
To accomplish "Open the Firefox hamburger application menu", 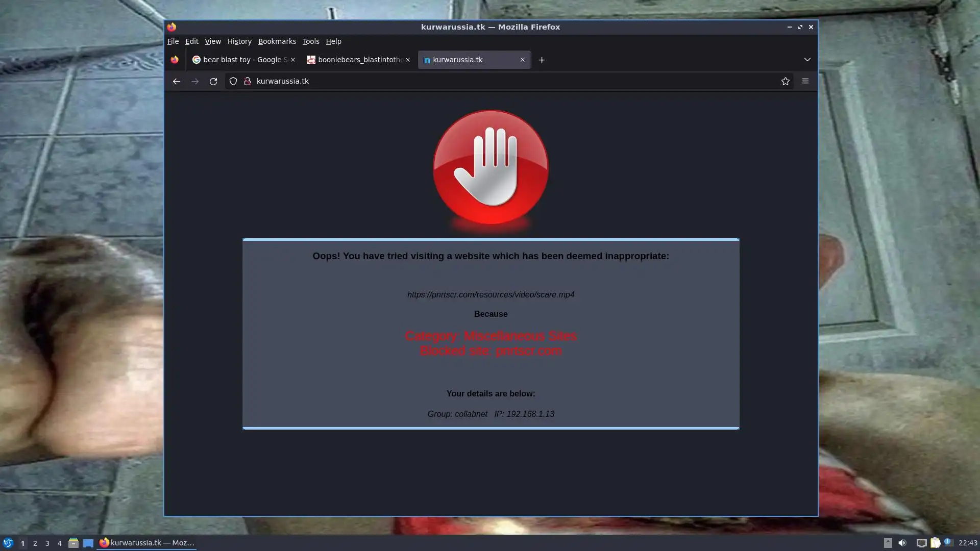I will [805, 81].
